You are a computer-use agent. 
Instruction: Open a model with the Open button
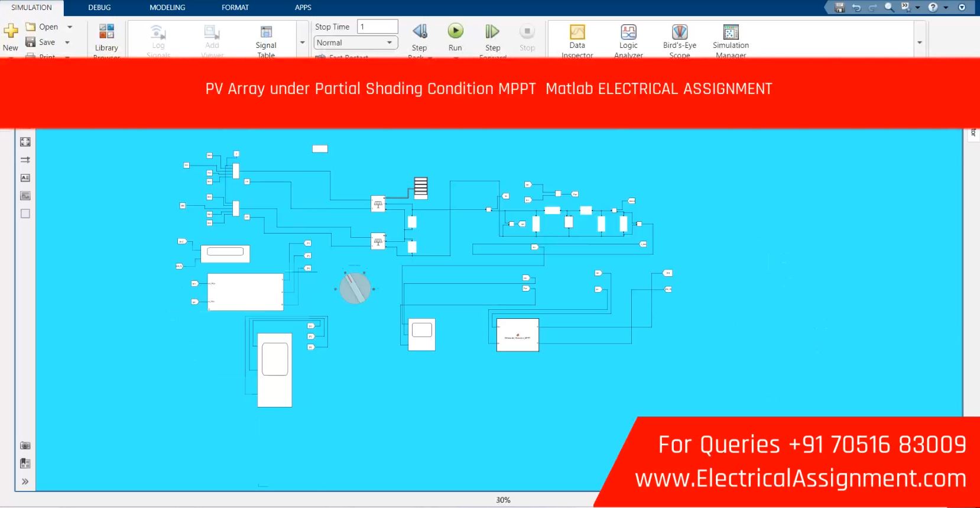pos(41,27)
